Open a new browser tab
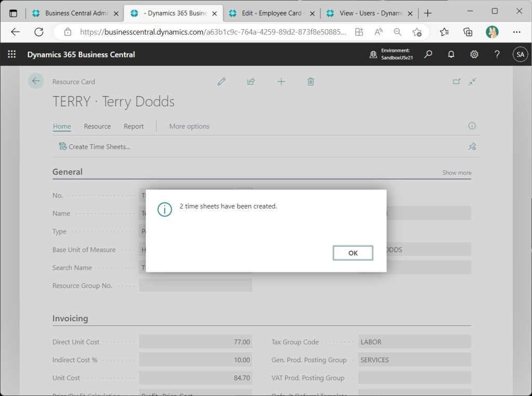 click(428, 13)
